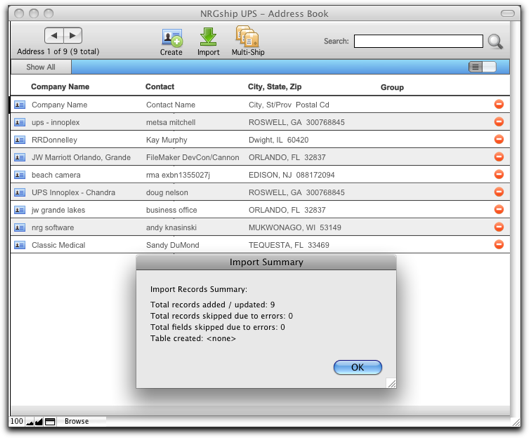
Task: Go to next address with right arrow
Action: 73,35
